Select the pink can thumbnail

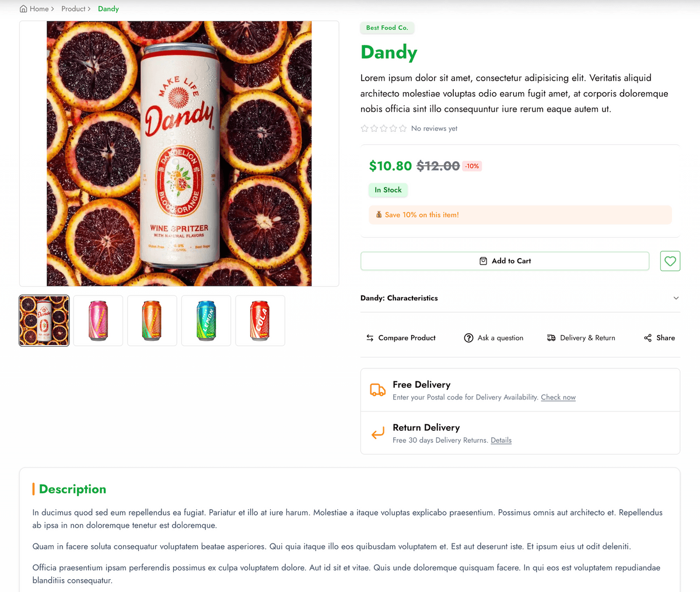pyautogui.click(x=98, y=321)
